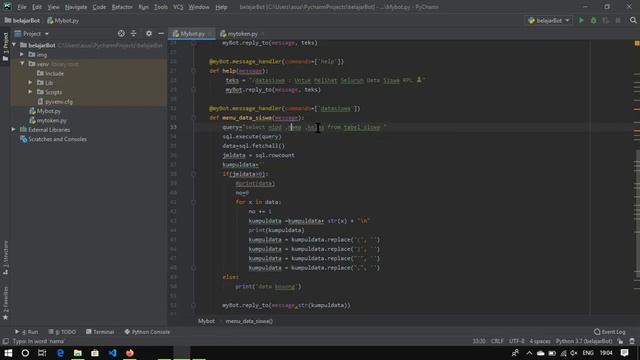
Task: Open Task View on taskbar
Action: (42, 353)
